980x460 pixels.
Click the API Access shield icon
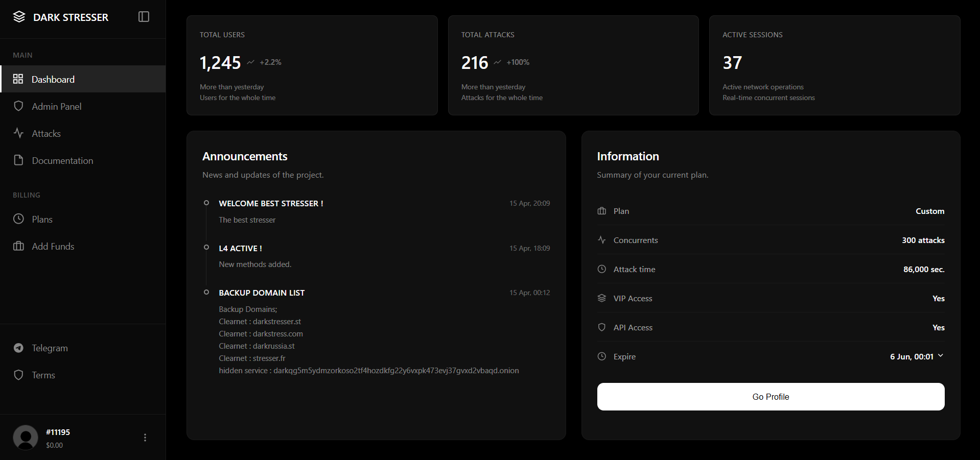click(601, 327)
